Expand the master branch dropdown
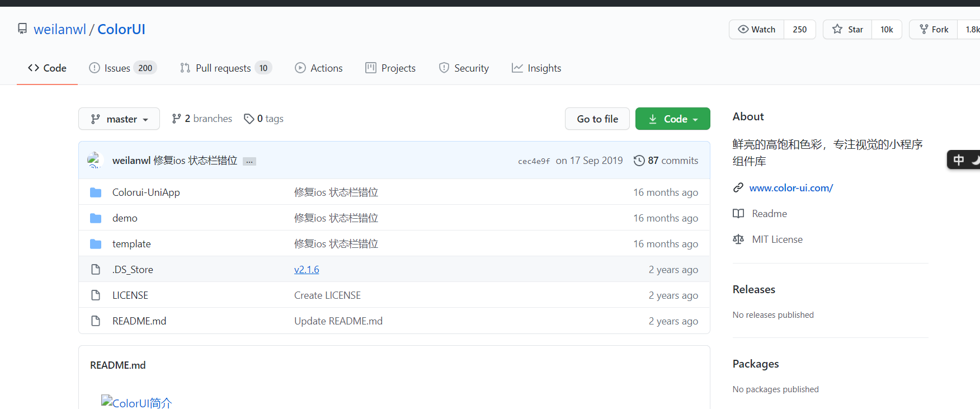This screenshot has height=409, width=980. coord(119,119)
